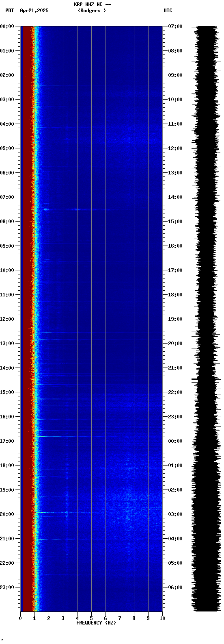Screen dimensions: 224x644
Task: Click the '15:00' PDT time label
Action: [x=7, y=392]
